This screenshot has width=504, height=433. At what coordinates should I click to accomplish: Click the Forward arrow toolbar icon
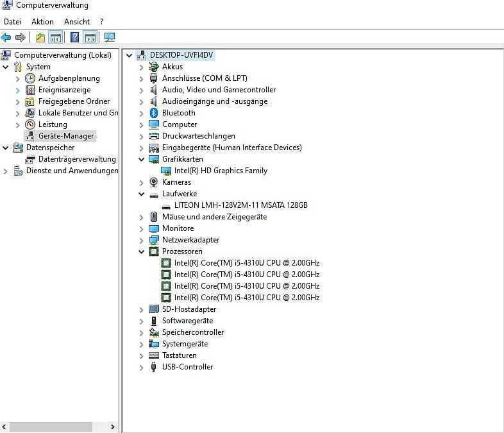(21, 38)
